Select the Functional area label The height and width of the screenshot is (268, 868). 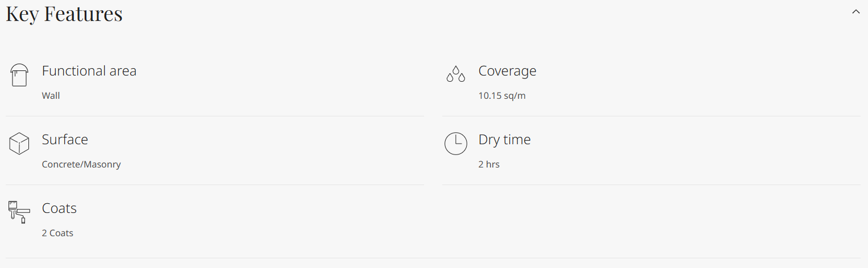[89, 71]
